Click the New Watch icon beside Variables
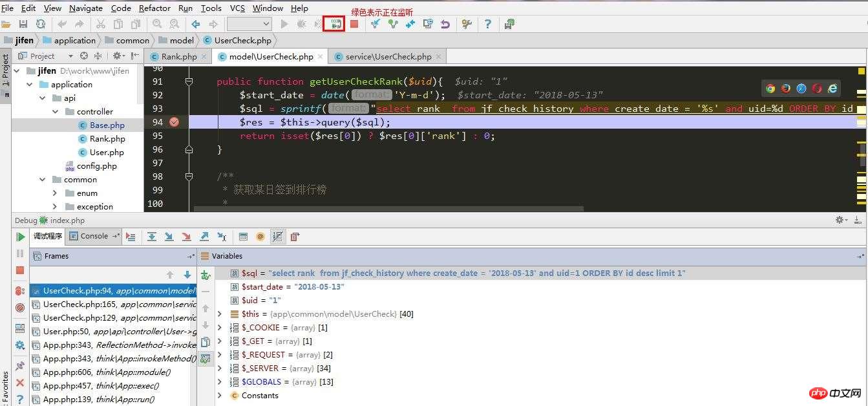The image size is (868, 406). tap(206, 275)
